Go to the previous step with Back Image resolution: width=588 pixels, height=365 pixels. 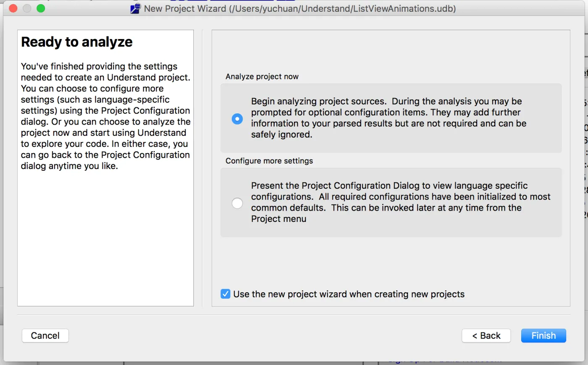(486, 336)
